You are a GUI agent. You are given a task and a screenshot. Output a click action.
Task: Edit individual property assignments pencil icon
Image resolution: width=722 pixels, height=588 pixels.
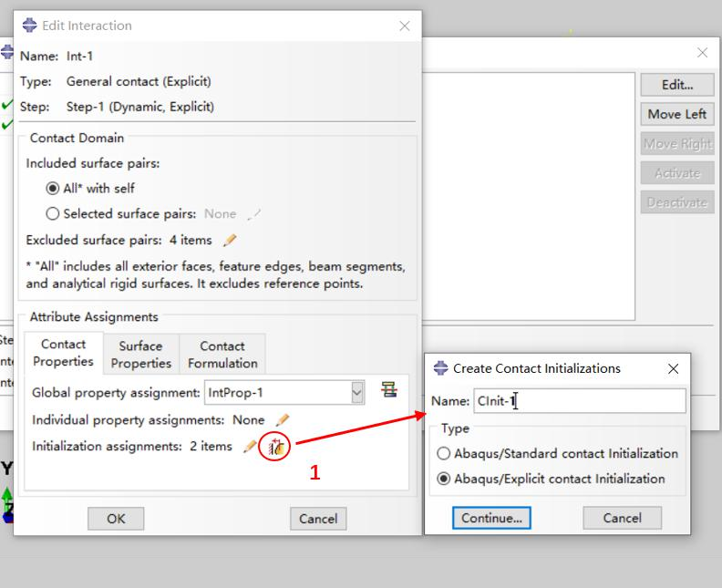point(283,419)
